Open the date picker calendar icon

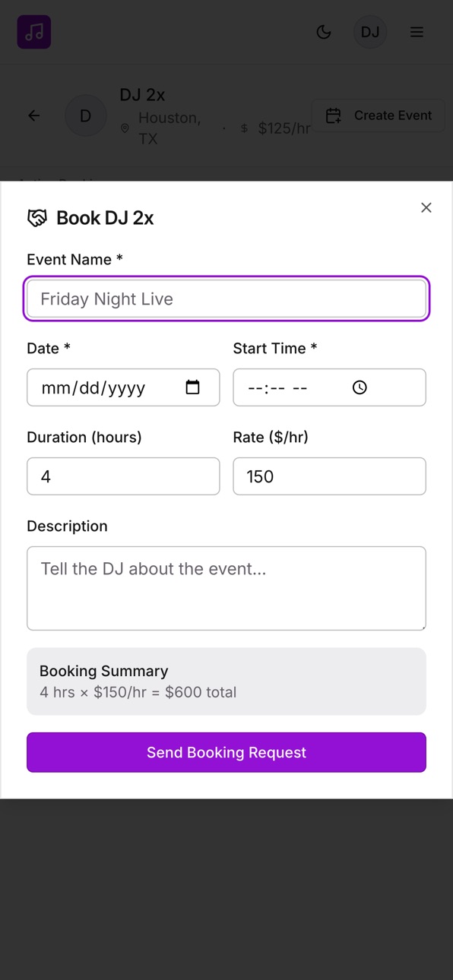[193, 387]
